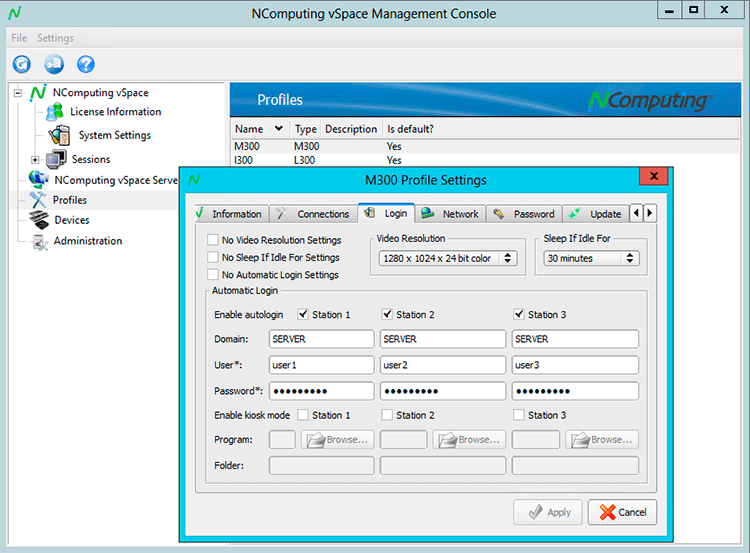Click the Station 1 Folder field
The width and height of the screenshot is (750, 553).
coord(321,465)
